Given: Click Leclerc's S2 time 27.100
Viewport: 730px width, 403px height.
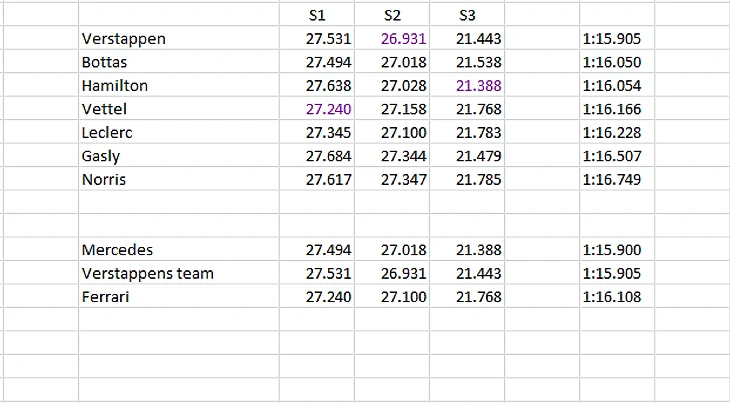Looking at the screenshot, I should (x=392, y=132).
